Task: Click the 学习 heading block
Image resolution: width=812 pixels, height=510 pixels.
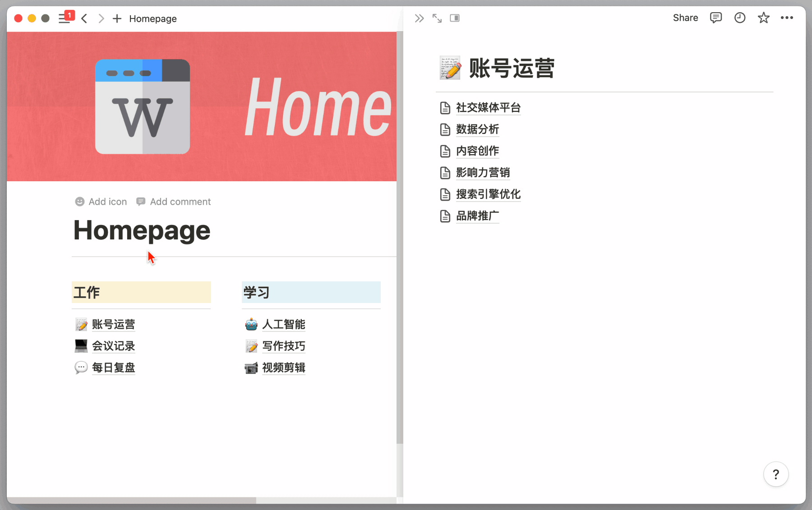Action: (x=311, y=292)
